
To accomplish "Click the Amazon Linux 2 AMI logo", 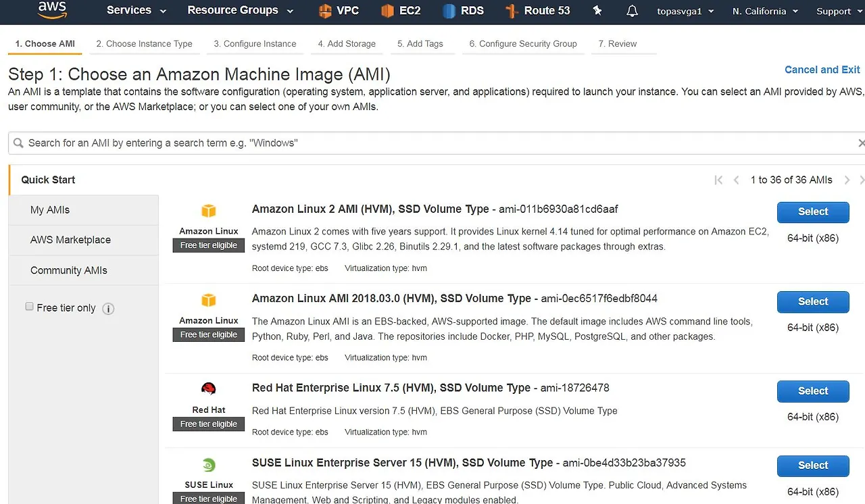I will [x=209, y=211].
